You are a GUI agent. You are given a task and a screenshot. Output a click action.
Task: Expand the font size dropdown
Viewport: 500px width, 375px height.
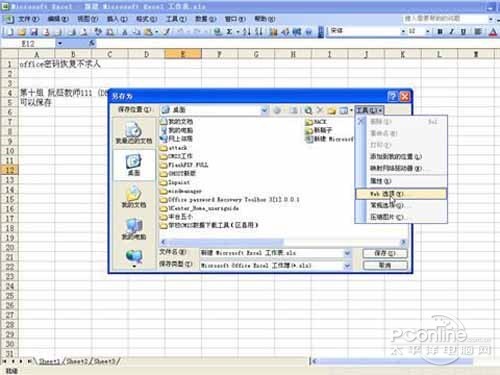point(428,32)
